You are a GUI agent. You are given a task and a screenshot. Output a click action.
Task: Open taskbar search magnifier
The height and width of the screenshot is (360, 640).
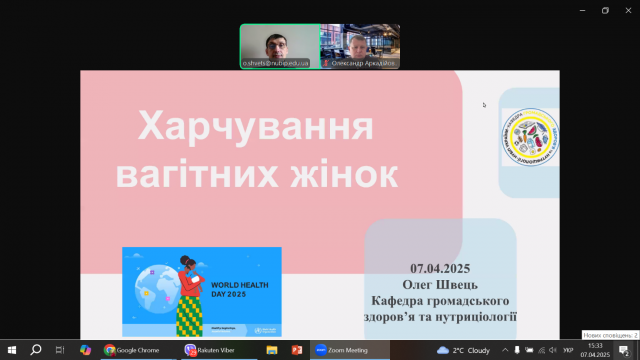click(36, 350)
